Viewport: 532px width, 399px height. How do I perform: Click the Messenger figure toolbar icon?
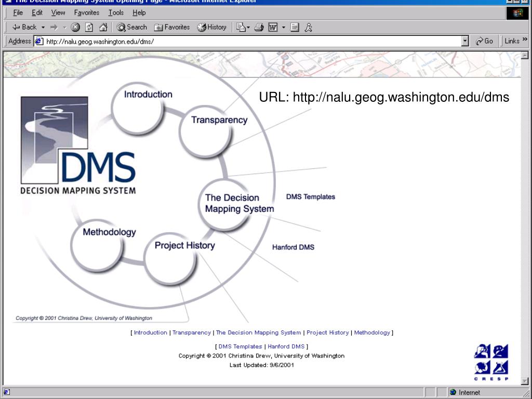(308, 27)
